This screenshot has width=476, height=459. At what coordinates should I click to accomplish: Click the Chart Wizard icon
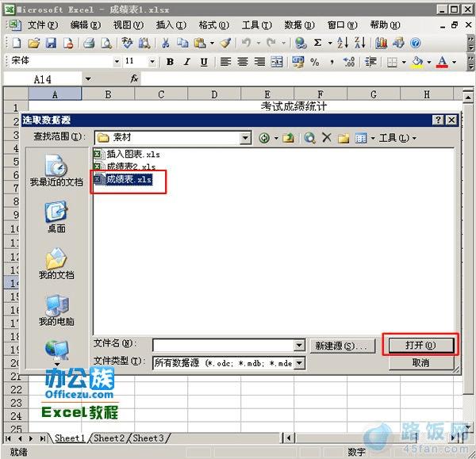pos(381,43)
